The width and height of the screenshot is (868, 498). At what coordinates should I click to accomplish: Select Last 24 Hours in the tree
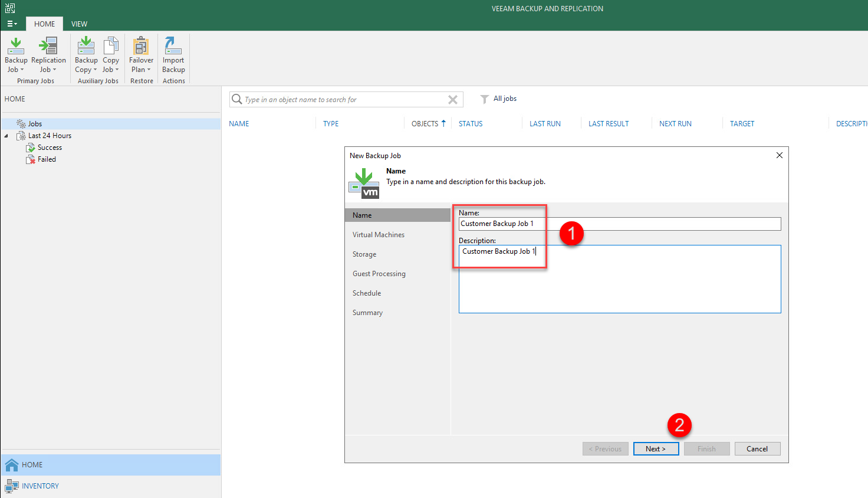click(x=50, y=136)
